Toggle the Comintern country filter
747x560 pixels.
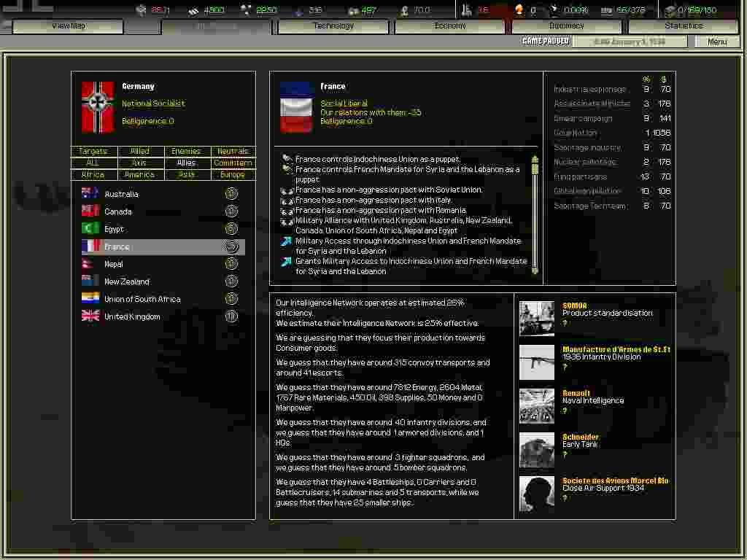pyautogui.click(x=233, y=163)
